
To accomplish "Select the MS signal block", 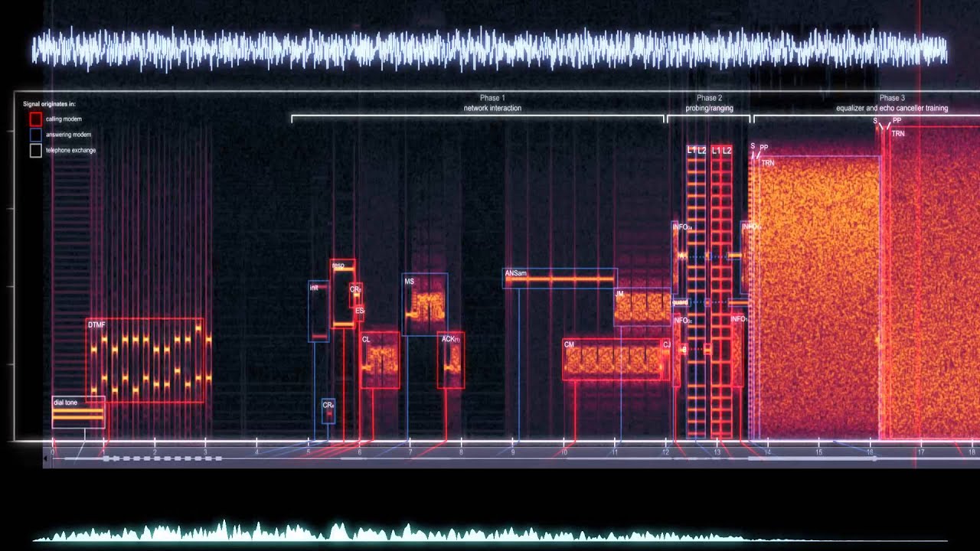I will tap(425, 305).
